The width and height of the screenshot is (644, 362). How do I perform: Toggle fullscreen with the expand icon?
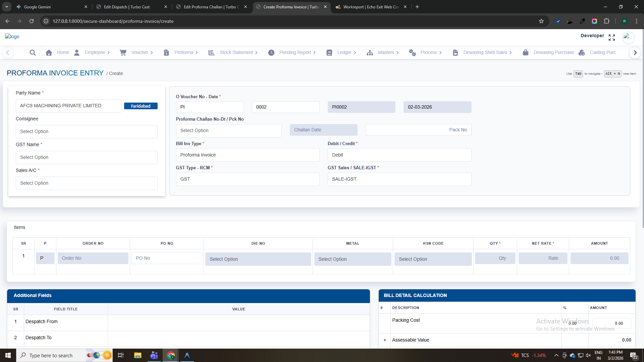[x=612, y=38]
